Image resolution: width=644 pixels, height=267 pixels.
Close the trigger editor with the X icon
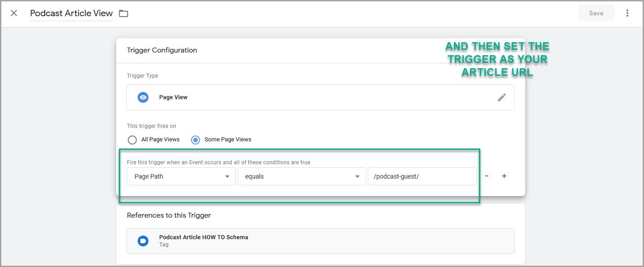click(13, 13)
